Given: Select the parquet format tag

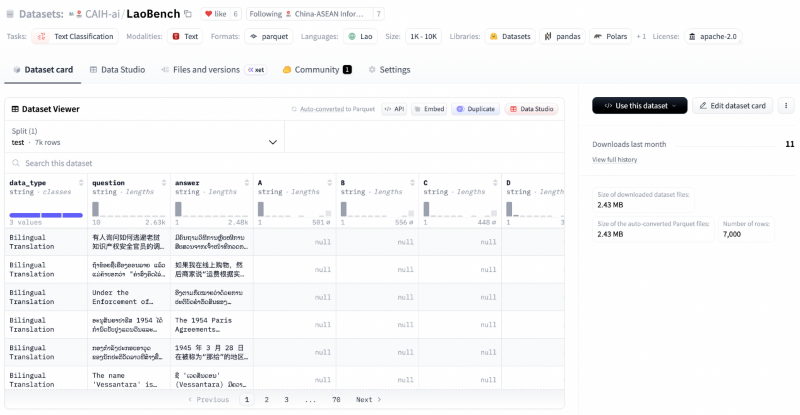Looking at the screenshot, I should click(x=267, y=36).
